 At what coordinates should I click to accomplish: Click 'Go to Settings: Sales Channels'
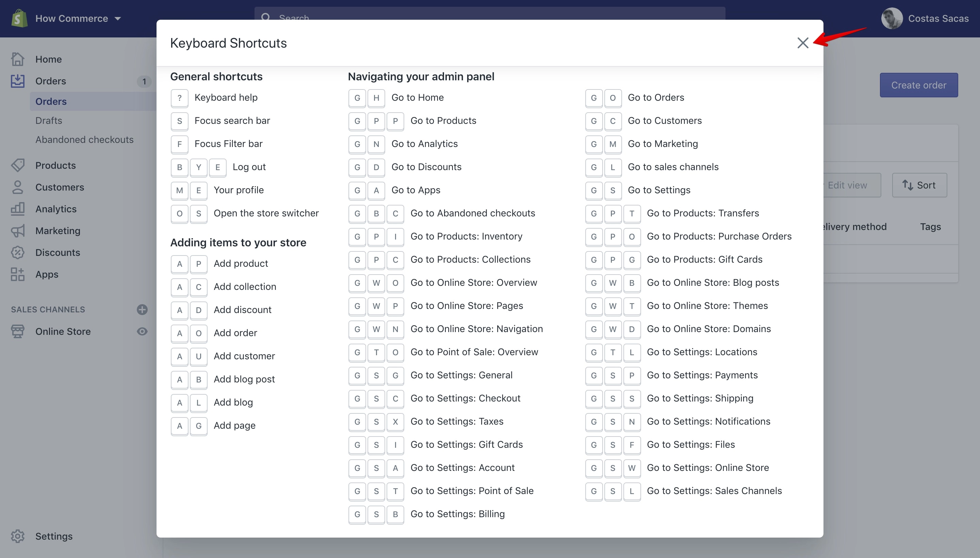click(714, 491)
